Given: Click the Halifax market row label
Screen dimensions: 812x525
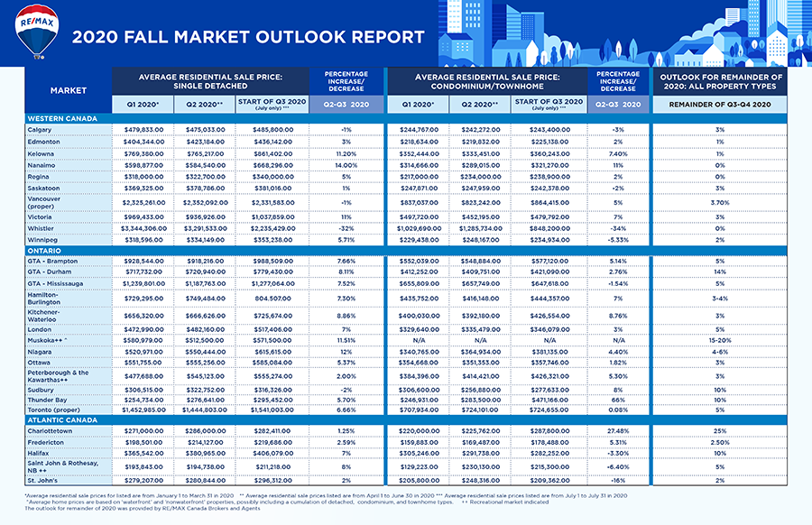Looking at the screenshot, I should tap(38, 453).
